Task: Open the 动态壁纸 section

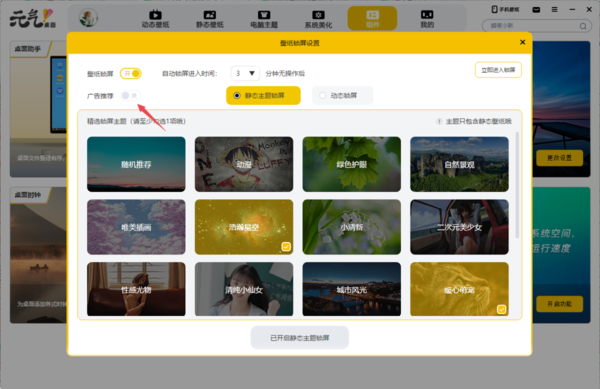Action: (155, 19)
